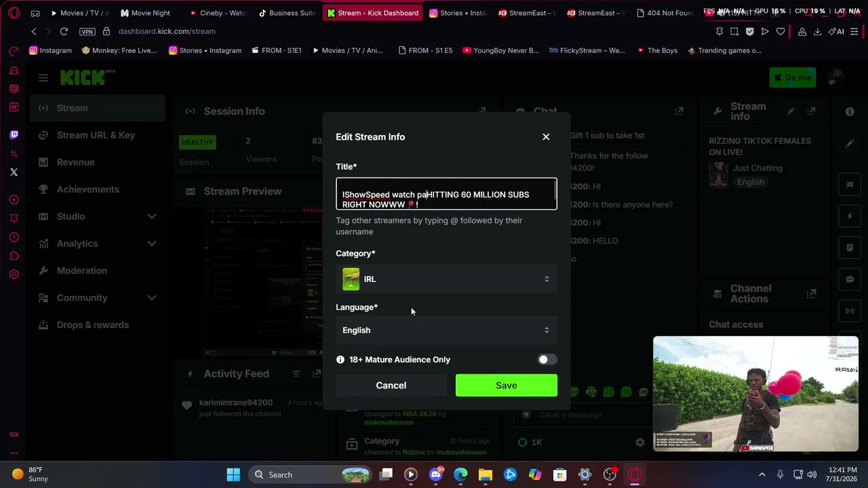Toggle 18+ Mature Audience Only switch
Viewport: 868px width, 488px height.
(x=547, y=360)
